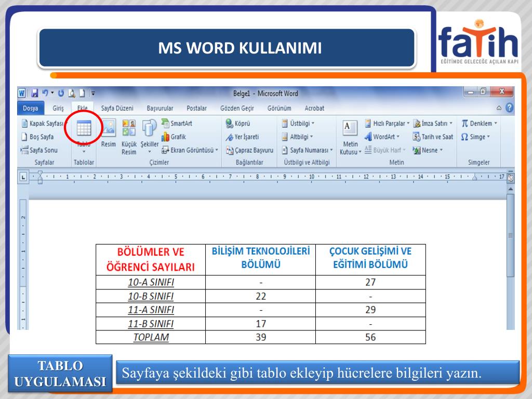Open the Sayfa Numarası page number dropdown
The width and height of the screenshot is (532, 399).
[x=308, y=150]
